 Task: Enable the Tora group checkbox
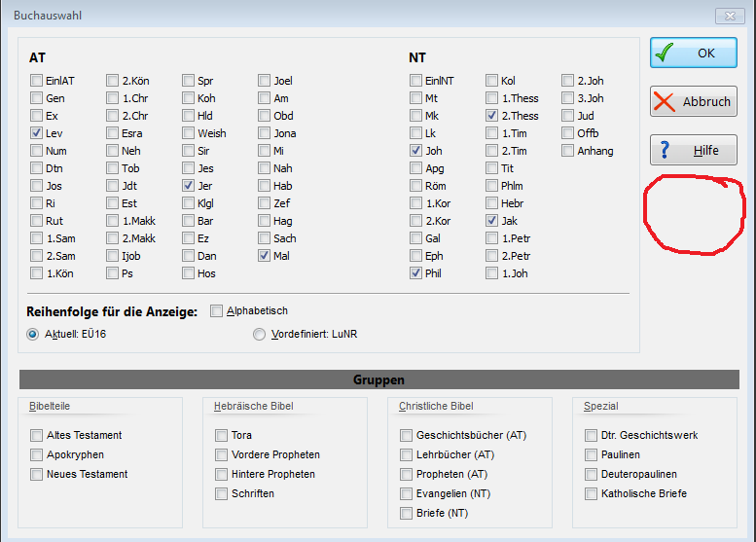221,435
